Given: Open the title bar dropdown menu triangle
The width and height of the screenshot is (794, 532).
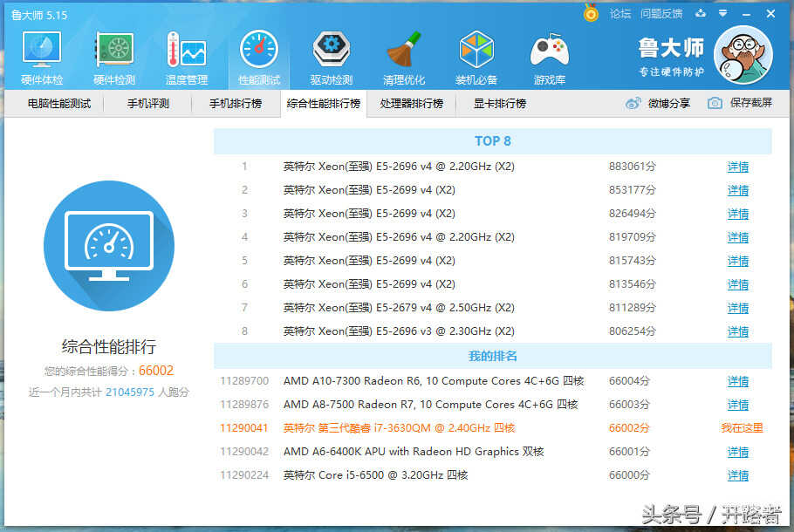Looking at the screenshot, I should tap(723, 14).
